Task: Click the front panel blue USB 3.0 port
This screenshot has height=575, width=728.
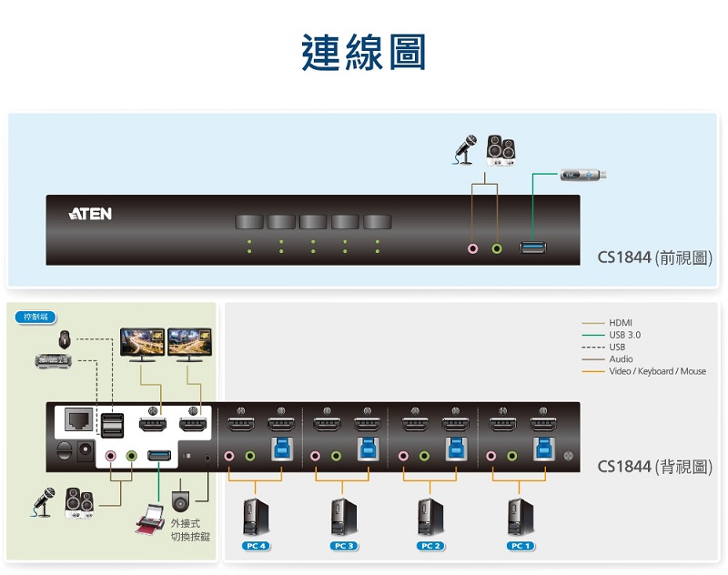Action: pyautogui.click(x=533, y=247)
